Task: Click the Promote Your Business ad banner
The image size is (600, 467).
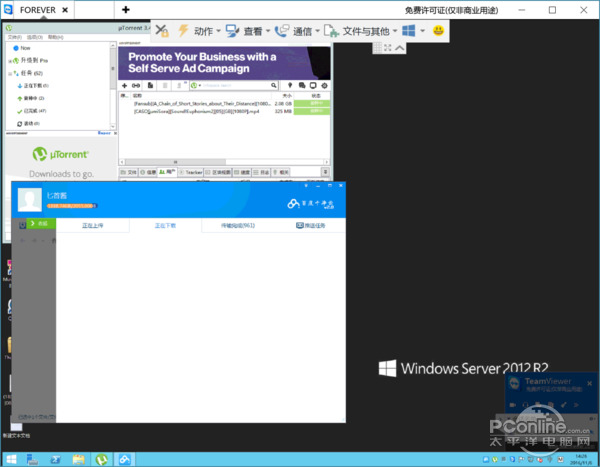Action: pos(224,63)
